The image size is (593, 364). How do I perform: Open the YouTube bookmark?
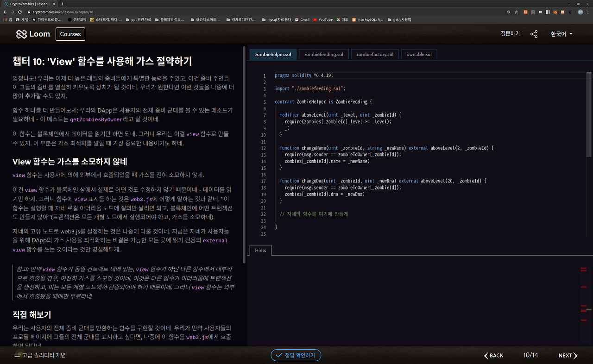pyautogui.click(x=322, y=19)
